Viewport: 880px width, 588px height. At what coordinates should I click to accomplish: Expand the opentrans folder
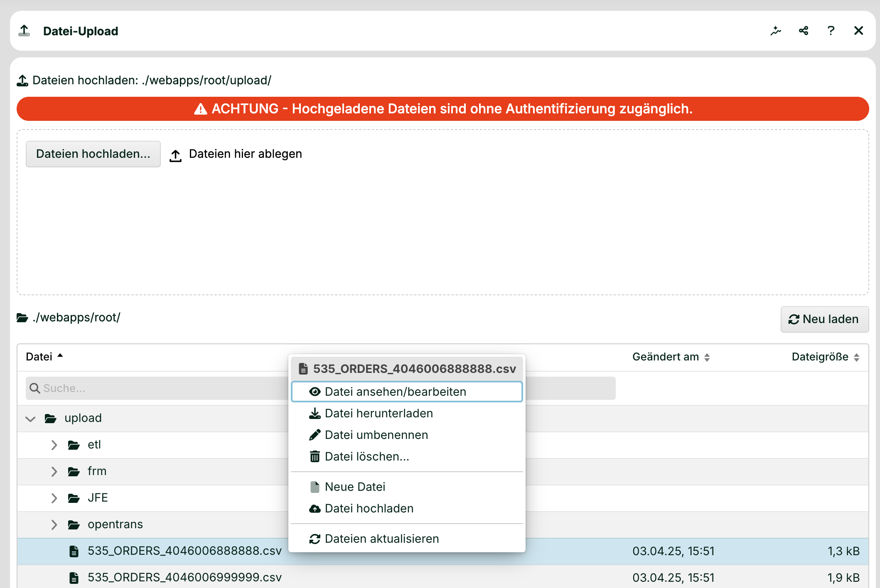point(54,525)
